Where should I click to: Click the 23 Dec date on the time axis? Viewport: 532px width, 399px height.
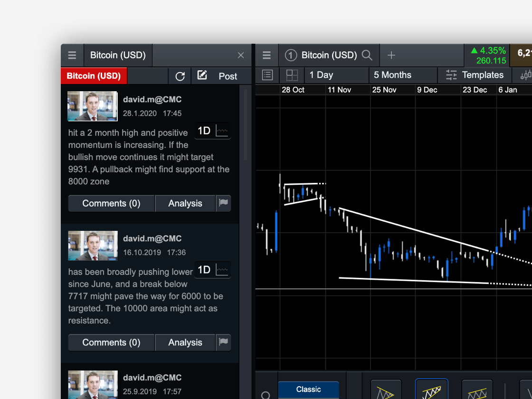tap(475, 90)
